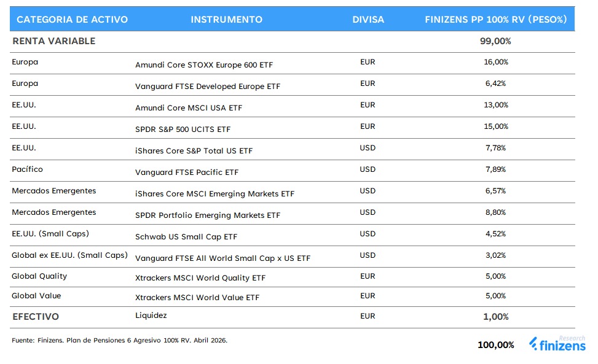Click the 1,00% cash weight value
This screenshot has height=364, width=598.
click(496, 317)
